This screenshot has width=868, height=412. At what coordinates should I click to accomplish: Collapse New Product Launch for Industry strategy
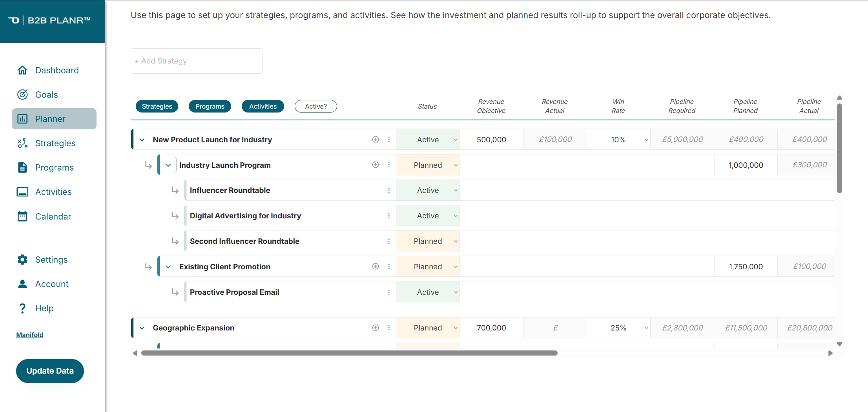(x=142, y=140)
